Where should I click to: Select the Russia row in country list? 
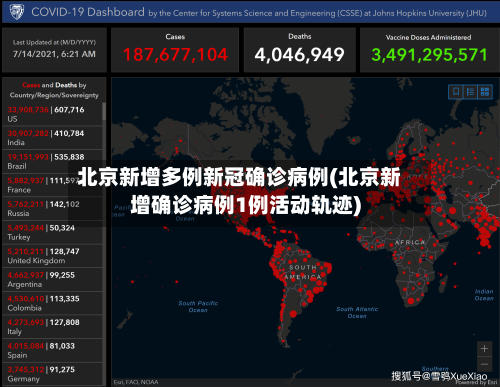click(x=53, y=209)
